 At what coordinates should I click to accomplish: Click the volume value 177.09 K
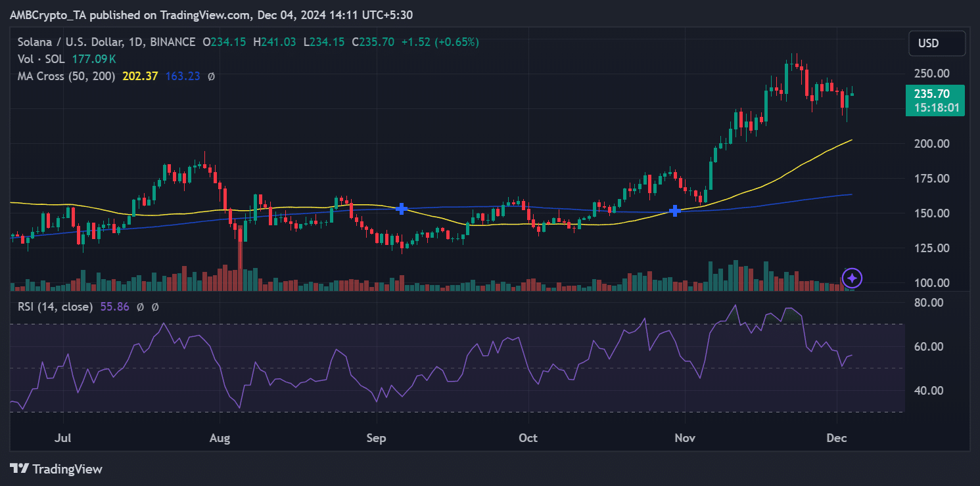(94, 59)
